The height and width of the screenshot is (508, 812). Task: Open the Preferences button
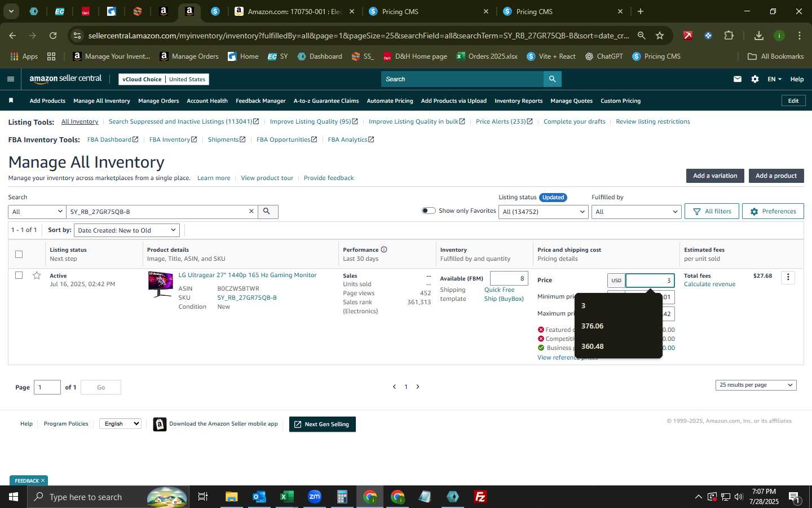pos(773,211)
